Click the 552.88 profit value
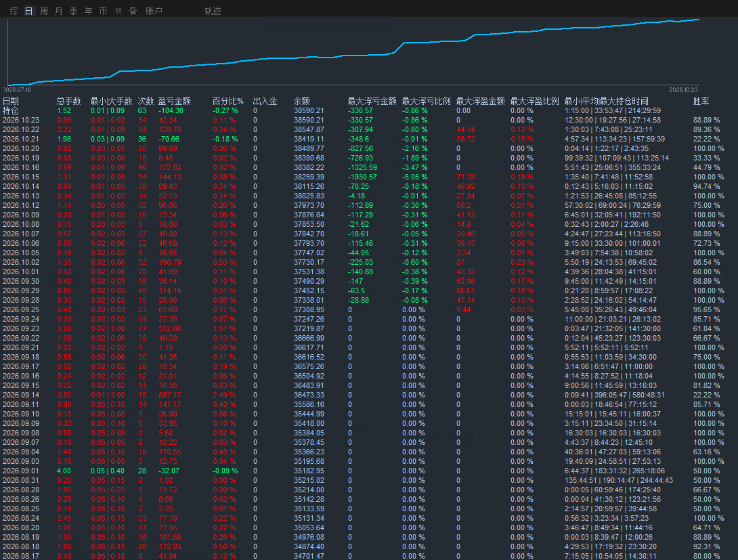Viewport: 738px width, 560px height. (x=169, y=328)
